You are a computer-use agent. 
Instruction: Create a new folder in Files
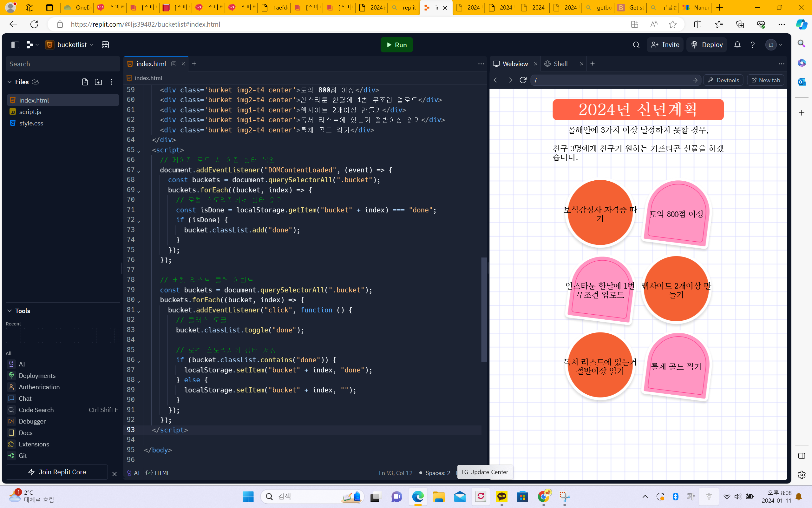point(98,82)
